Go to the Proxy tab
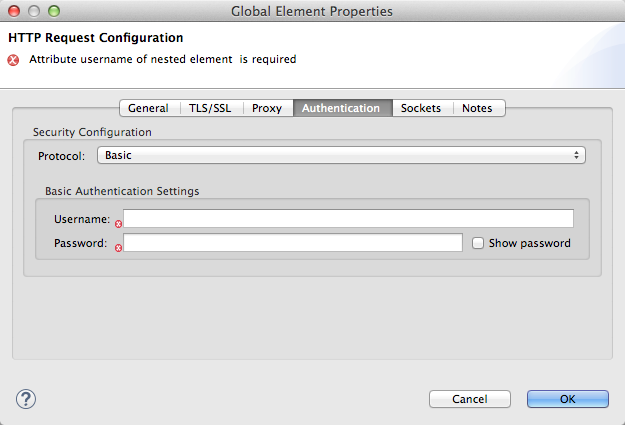The image size is (625, 425). (x=267, y=108)
